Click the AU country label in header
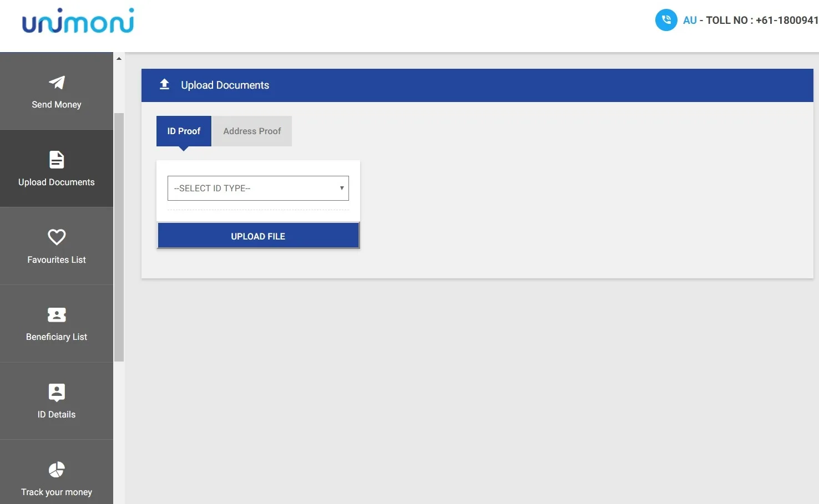The width and height of the screenshot is (819, 504). pos(690,20)
